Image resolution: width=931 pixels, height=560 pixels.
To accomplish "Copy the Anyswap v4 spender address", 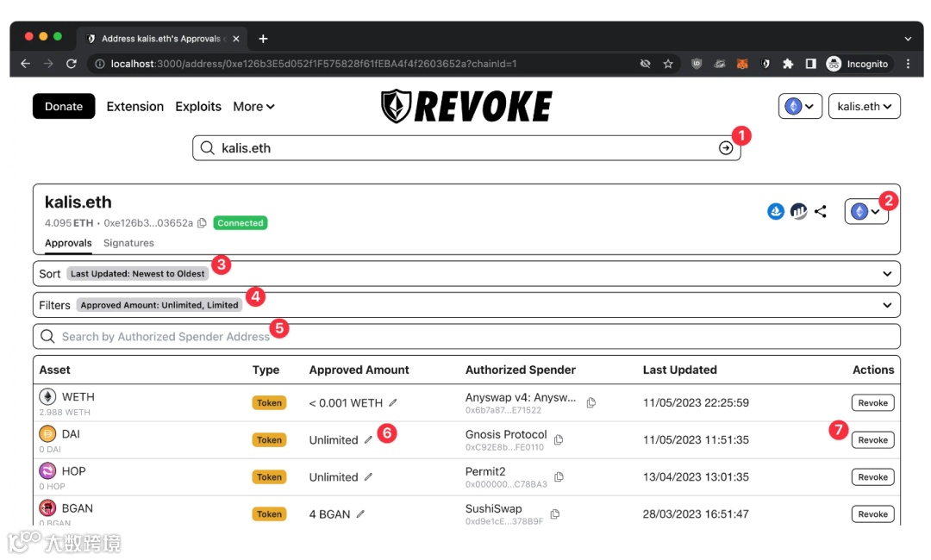I will coord(590,403).
